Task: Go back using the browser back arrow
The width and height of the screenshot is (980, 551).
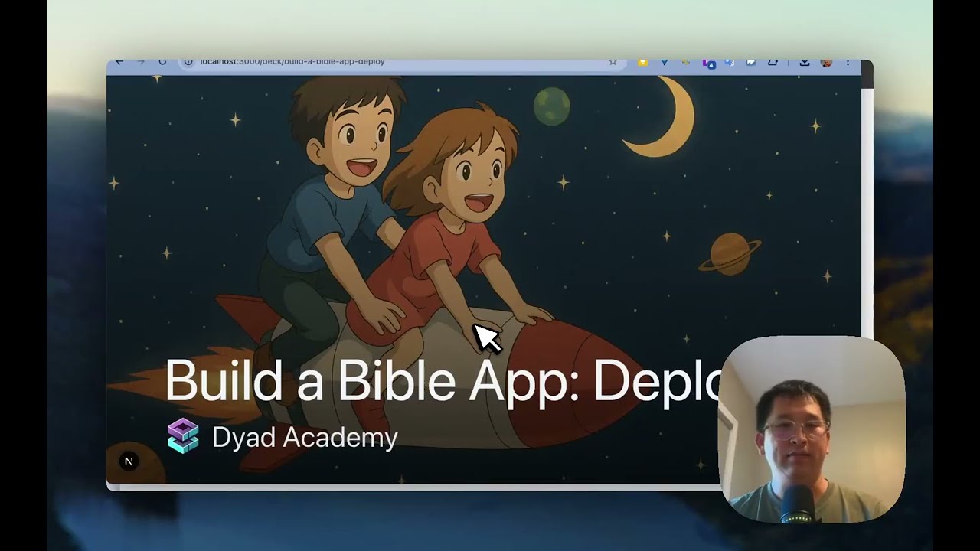Action: click(x=119, y=62)
